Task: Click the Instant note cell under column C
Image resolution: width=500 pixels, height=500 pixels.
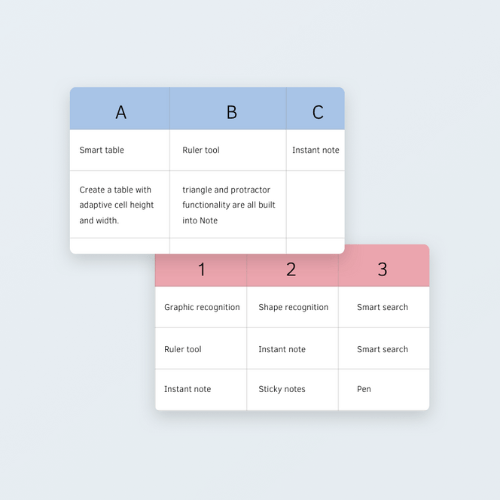Action: click(316, 150)
